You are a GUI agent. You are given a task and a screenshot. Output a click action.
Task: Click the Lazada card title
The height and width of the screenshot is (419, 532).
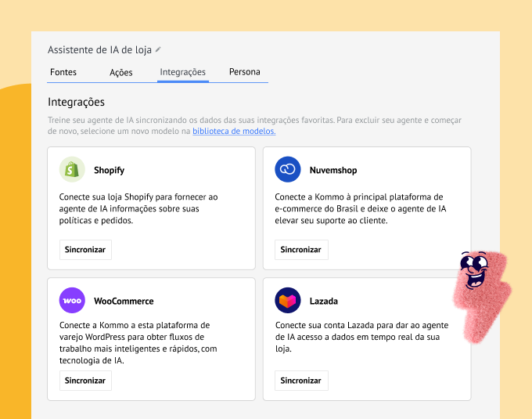coord(323,301)
